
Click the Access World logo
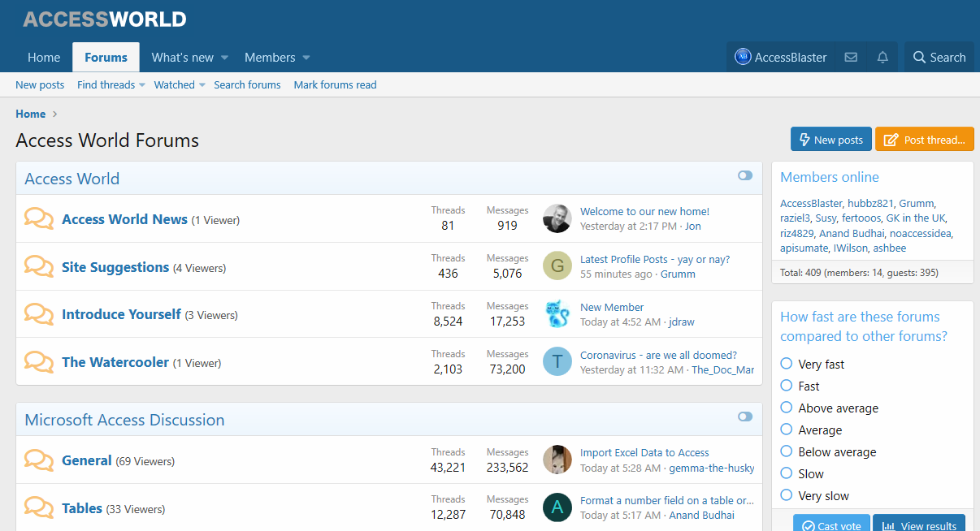[105, 19]
